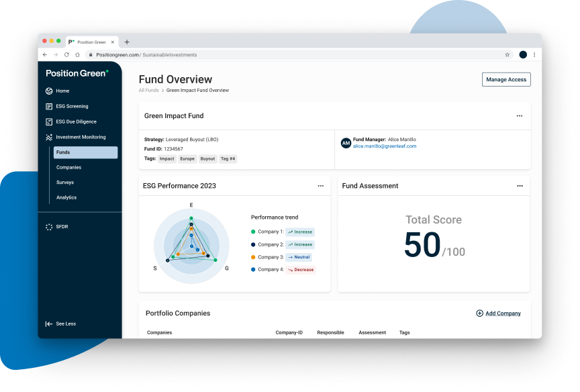Click the Home globe icon in sidebar
The height and width of the screenshot is (392, 580).
(x=49, y=91)
